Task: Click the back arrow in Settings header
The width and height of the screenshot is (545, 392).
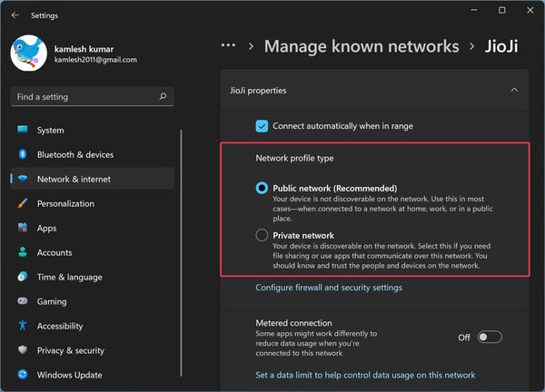Action: (15, 15)
